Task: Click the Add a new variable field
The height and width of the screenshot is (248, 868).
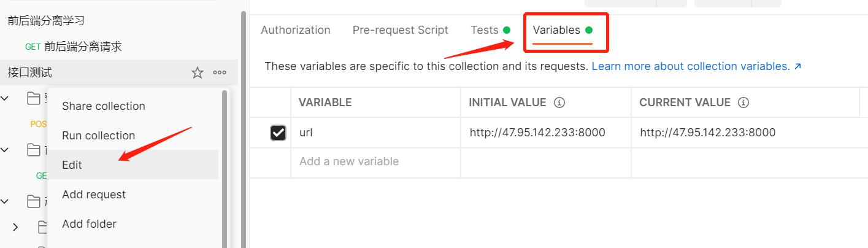Action: (x=349, y=161)
